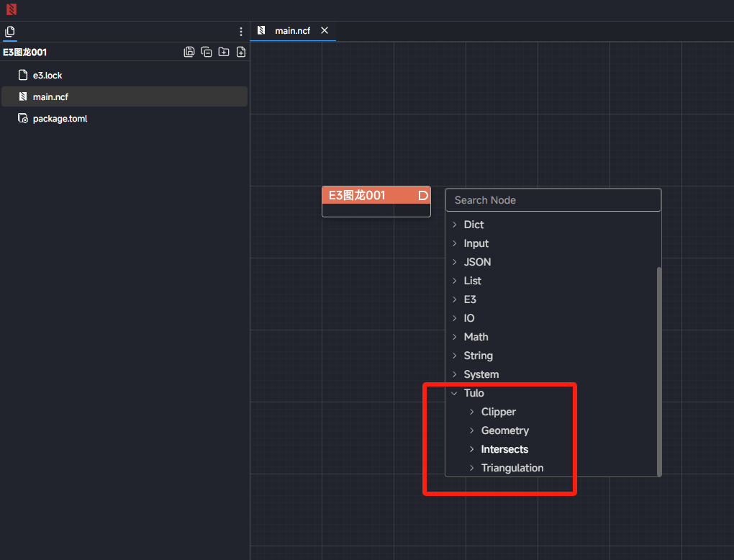The image size is (734, 560).
Task: Click the New File icon
Action: click(241, 52)
